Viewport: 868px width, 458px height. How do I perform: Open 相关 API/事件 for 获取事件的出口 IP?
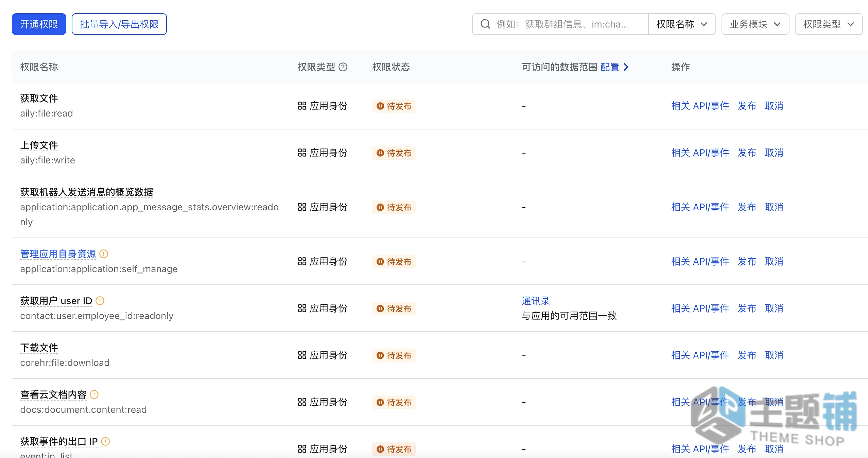700,449
